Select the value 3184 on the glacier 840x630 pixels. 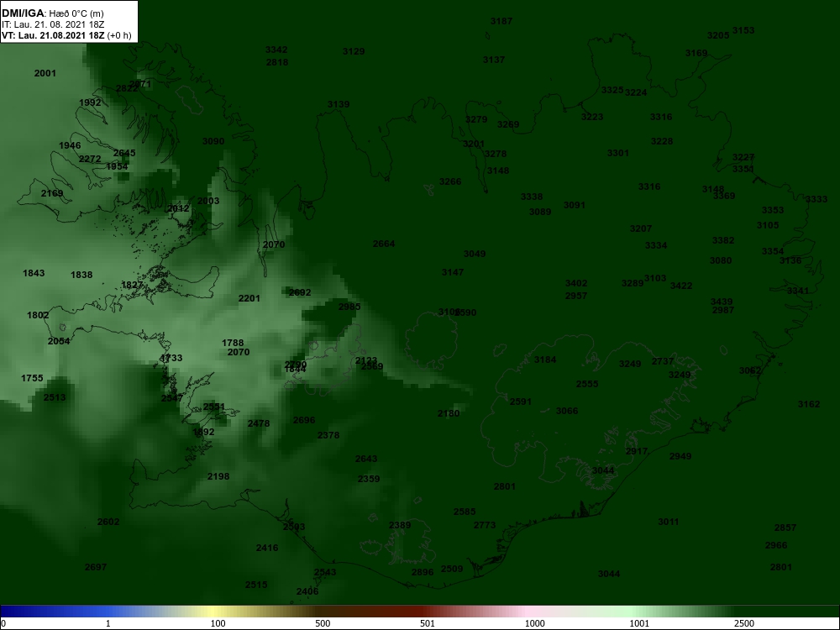coord(545,360)
